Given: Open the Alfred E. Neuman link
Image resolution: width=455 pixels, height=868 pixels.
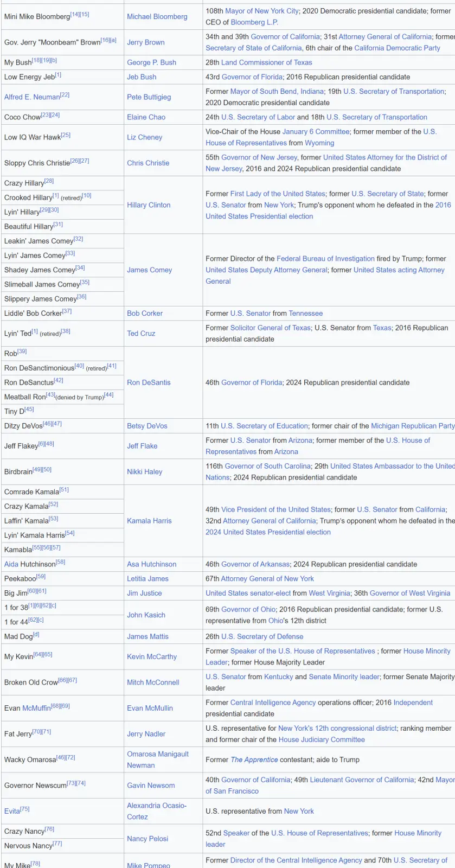Looking at the screenshot, I should coord(32,97).
